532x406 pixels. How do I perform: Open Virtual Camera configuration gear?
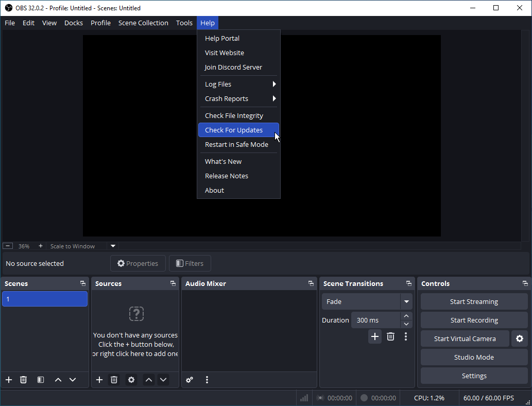tap(519, 339)
